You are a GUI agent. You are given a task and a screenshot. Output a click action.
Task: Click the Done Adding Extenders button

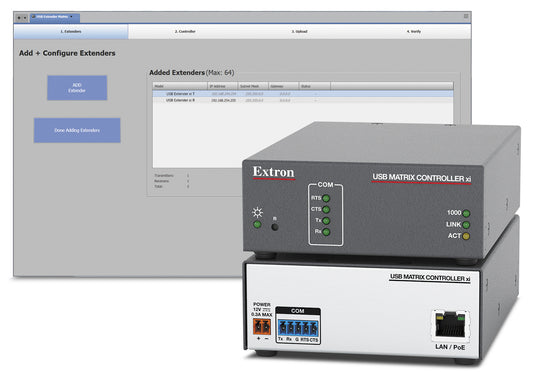77,130
